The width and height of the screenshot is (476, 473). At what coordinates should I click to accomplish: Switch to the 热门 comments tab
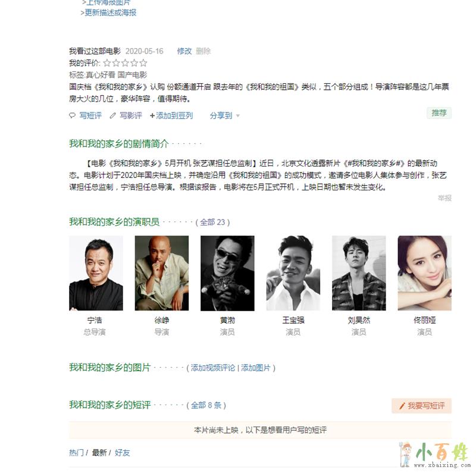[76, 453]
